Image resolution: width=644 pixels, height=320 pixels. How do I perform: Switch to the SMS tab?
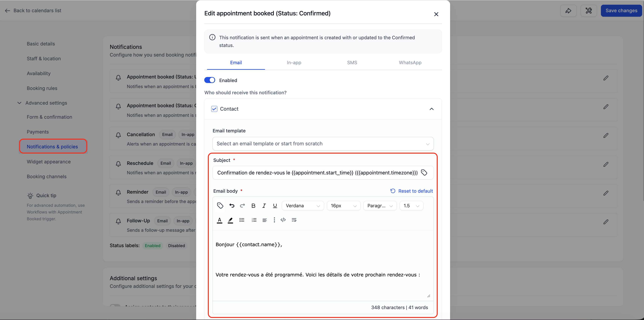[x=352, y=63]
